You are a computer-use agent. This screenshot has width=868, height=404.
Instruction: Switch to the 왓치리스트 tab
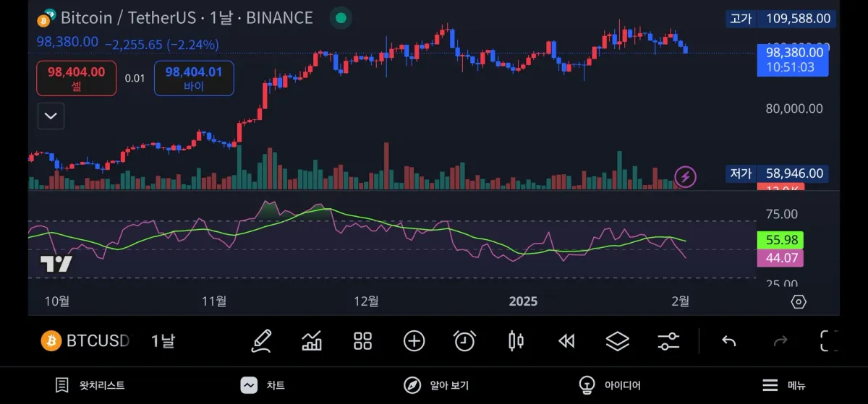90,385
